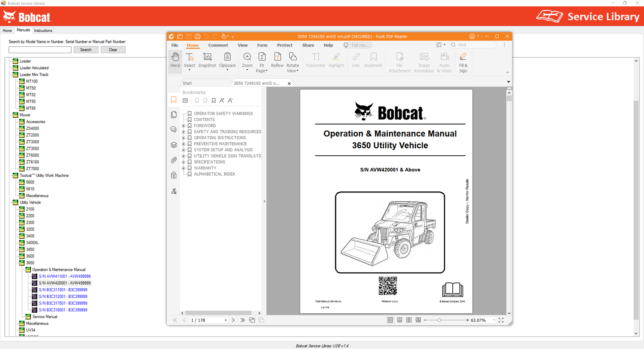The width and height of the screenshot is (644, 349).
Task: Open the Comment ribbon tab
Action: pos(218,45)
